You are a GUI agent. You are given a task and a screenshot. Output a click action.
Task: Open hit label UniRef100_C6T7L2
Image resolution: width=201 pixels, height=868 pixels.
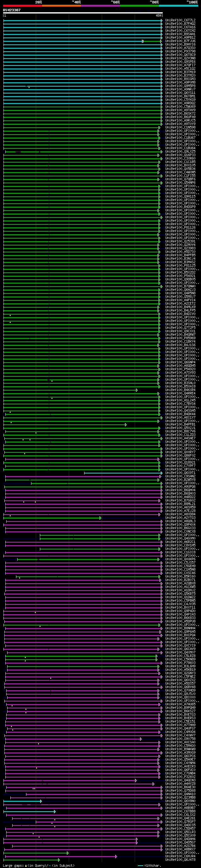coord(180,20)
